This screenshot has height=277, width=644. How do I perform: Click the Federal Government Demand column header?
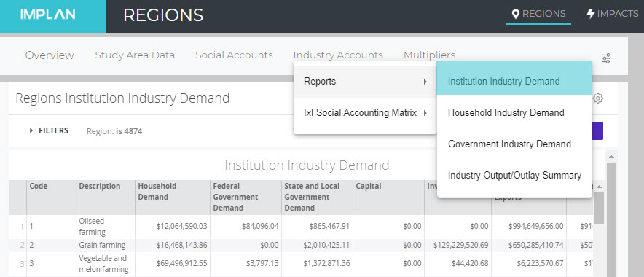[246, 198]
